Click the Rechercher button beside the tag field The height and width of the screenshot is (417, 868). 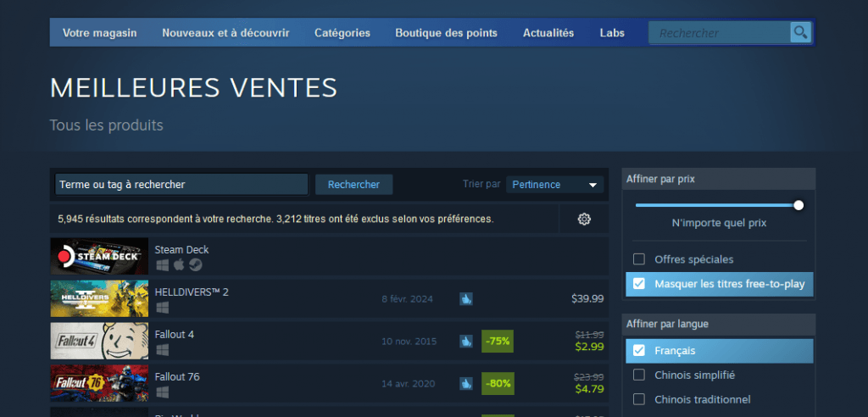[x=353, y=185]
